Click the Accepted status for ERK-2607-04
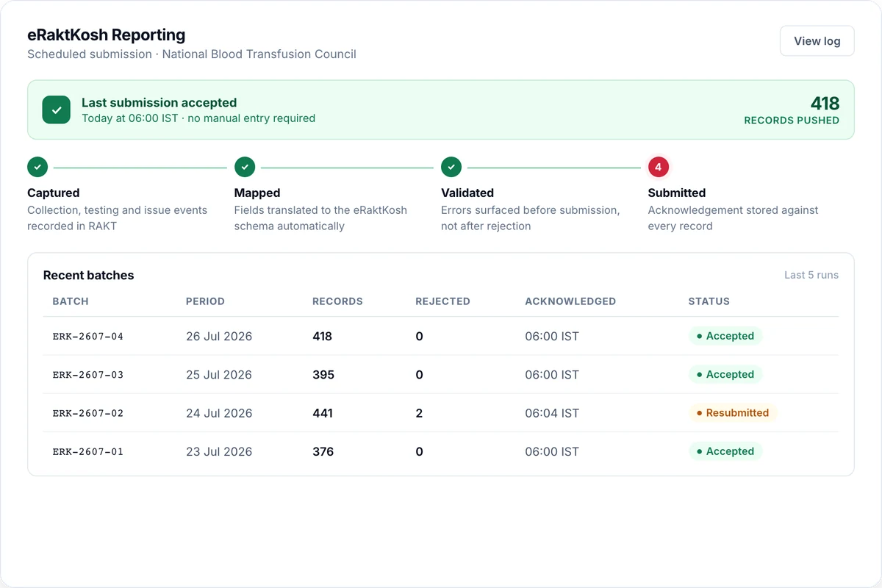This screenshot has width=882, height=588. click(x=725, y=336)
